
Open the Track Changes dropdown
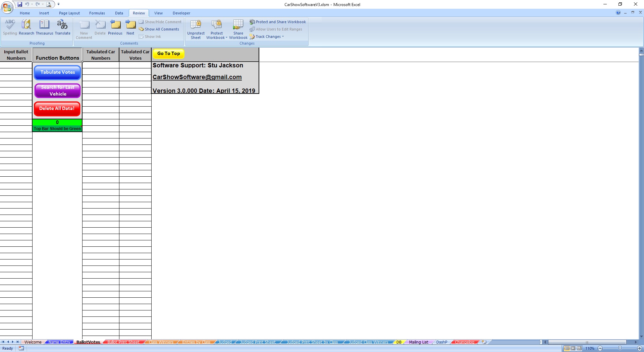pyautogui.click(x=267, y=37)
